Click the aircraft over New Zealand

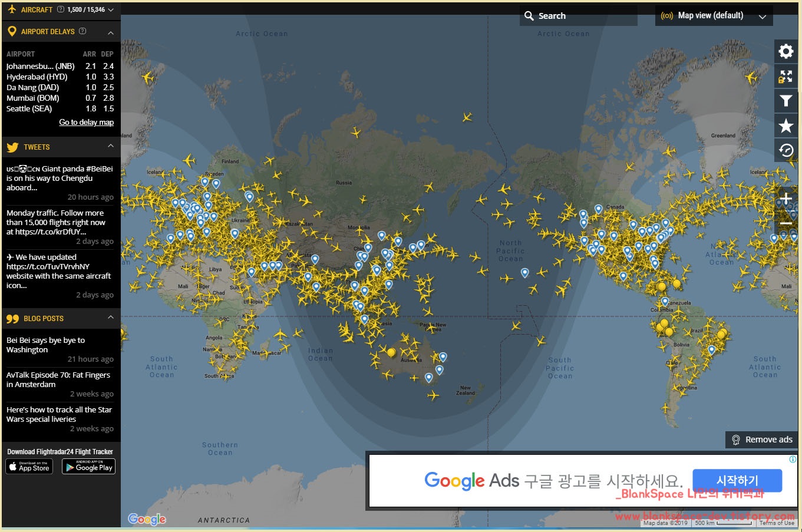pyautogui.click(x=433, y=395)
